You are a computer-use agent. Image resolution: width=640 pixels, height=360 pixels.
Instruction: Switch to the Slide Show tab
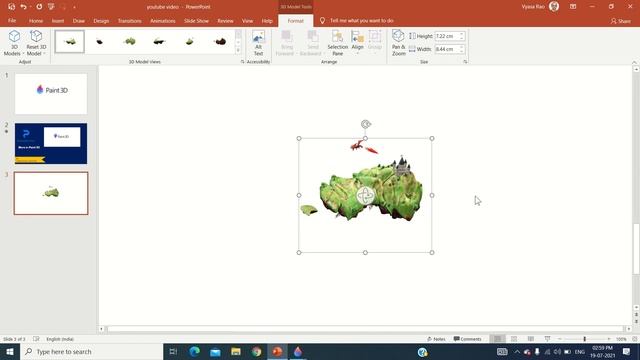pos(196,20)
